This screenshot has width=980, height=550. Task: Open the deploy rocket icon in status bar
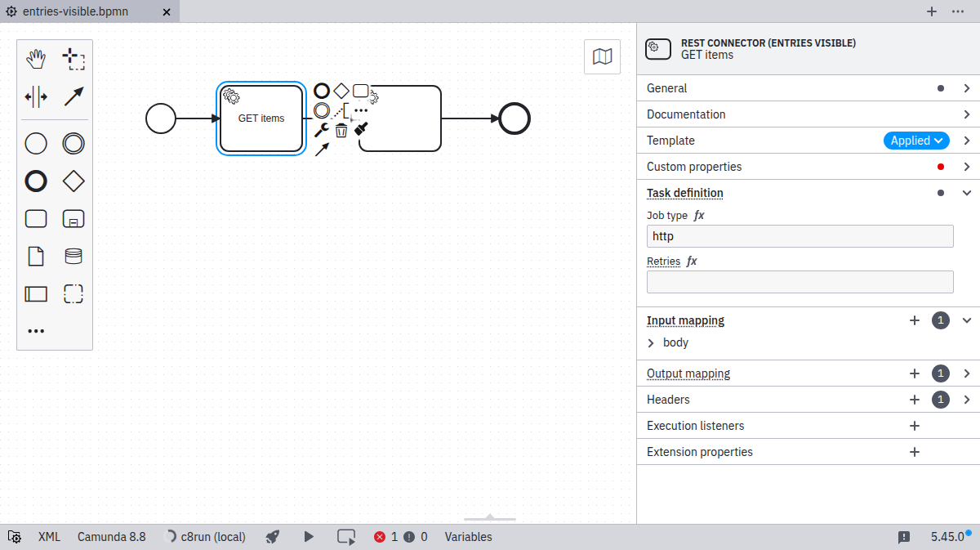(x=273, y=537)
